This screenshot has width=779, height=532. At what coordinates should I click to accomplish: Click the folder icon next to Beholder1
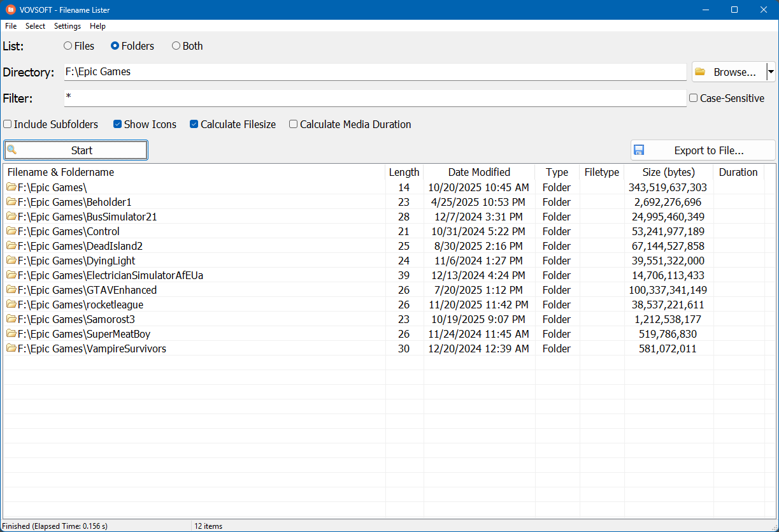click(x=11, y=202)
